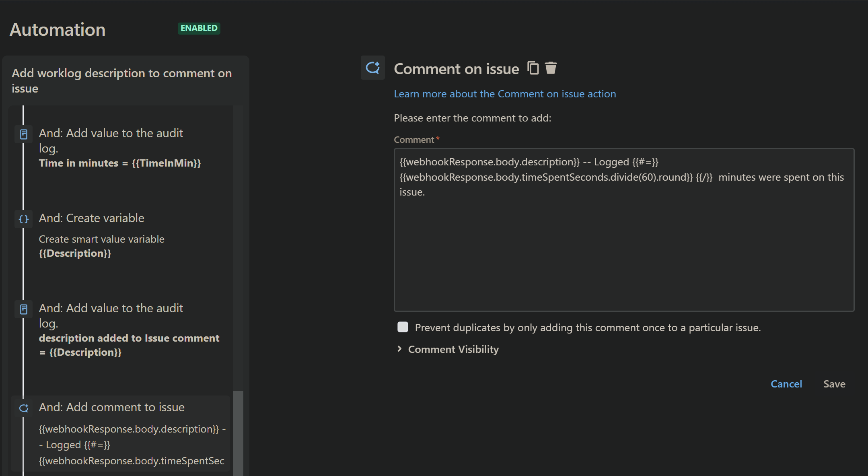Click the Save button
The height and width of the screenshot is (476, 868).
pos(834,384)
